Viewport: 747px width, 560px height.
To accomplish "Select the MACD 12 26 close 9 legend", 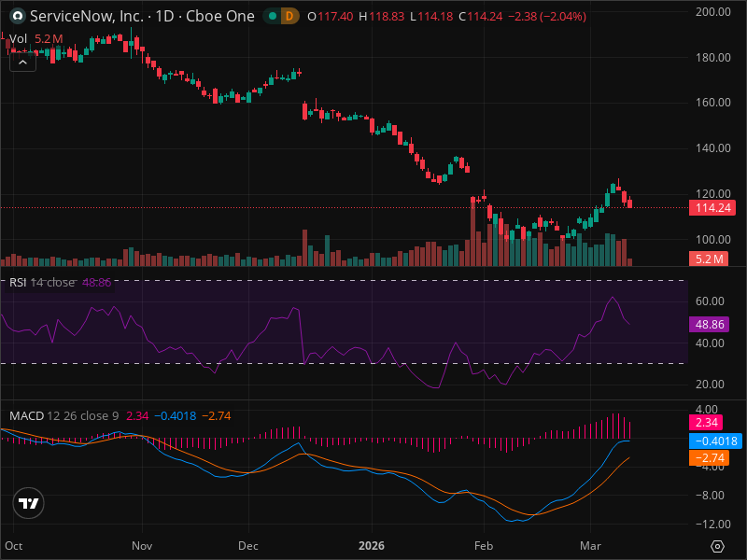I will (63, 415).
